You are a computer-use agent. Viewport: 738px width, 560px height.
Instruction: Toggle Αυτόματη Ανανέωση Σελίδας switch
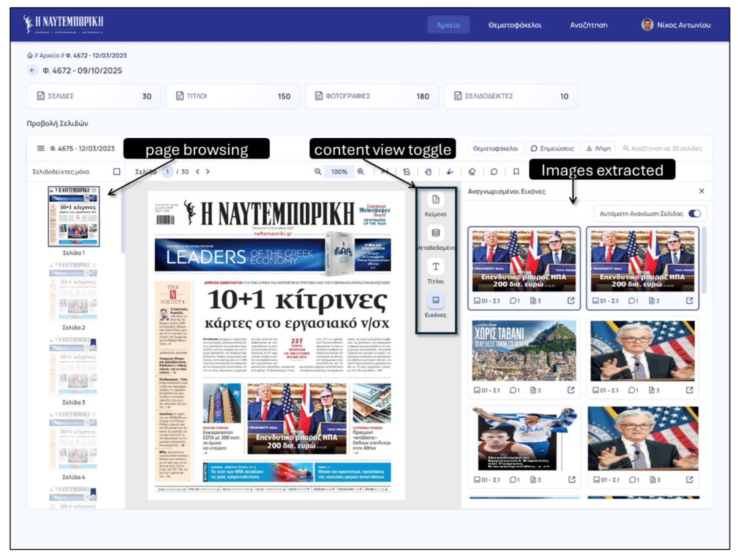(x=695, y=214)
